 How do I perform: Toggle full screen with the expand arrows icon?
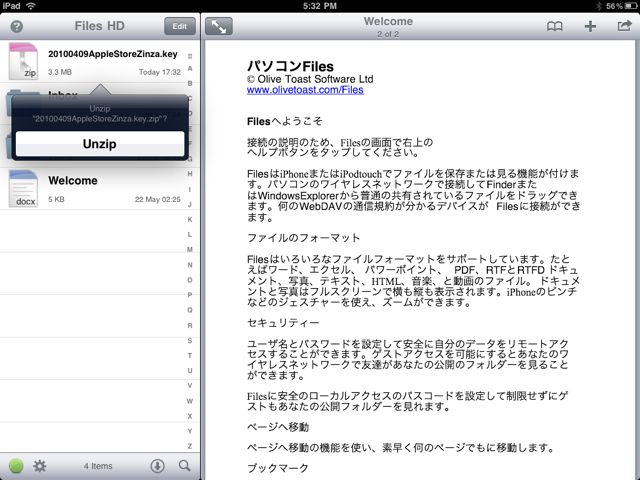tap(219, 27)
